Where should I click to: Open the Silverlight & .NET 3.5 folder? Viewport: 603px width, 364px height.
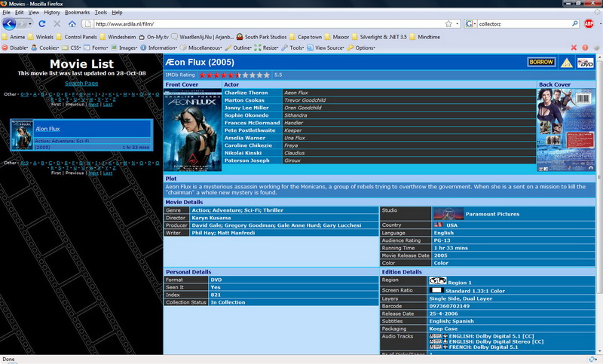(379, 37)
